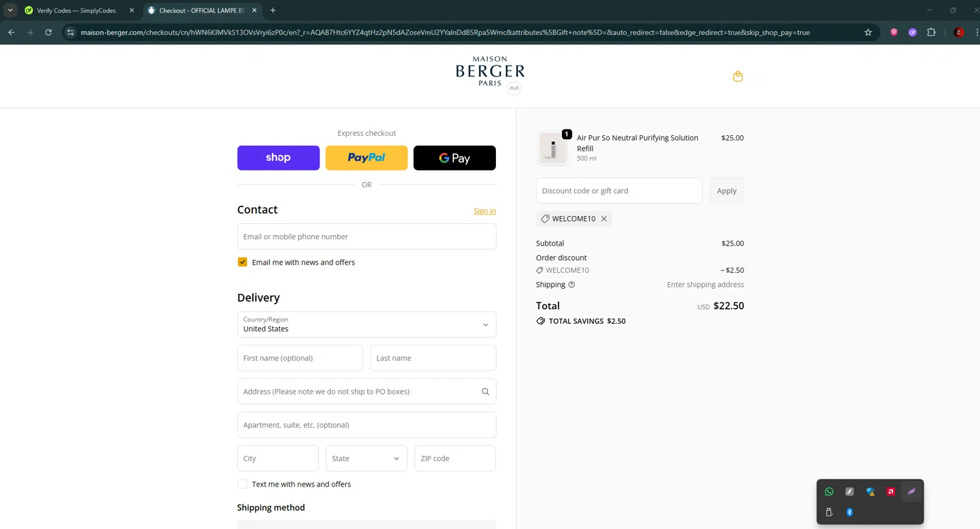Click the Last name field
980x529 pixels.
[x=433, y=358]
